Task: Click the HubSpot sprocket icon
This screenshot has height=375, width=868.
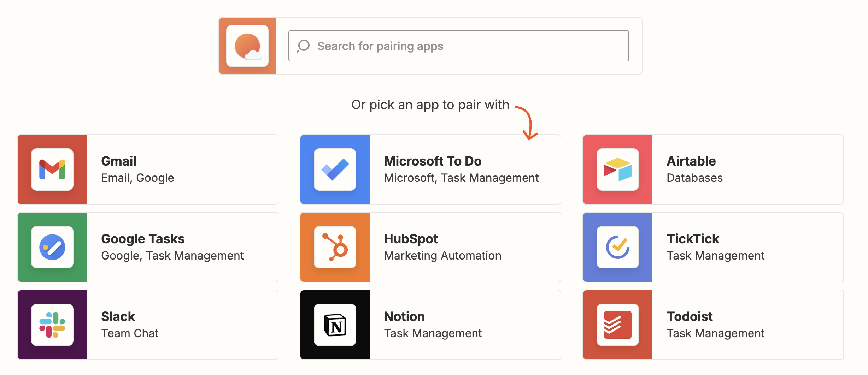Action: 335,247
